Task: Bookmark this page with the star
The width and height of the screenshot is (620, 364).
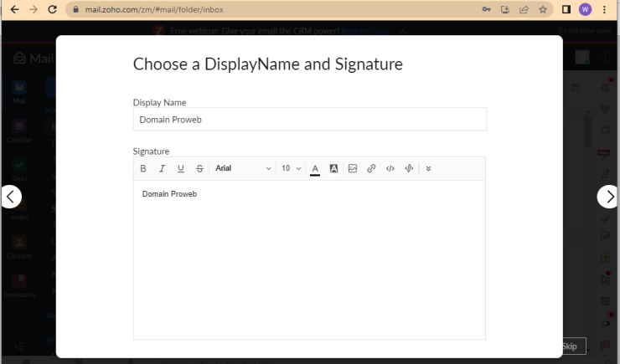Action: (543, 9)
